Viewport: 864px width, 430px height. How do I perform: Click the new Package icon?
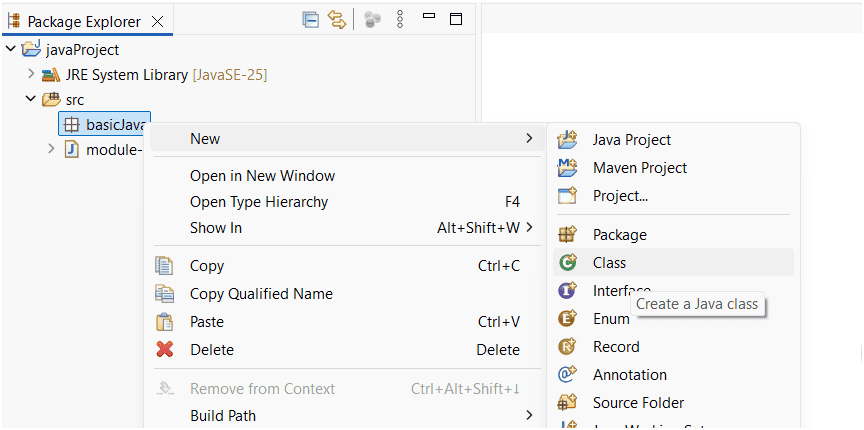pos(567,234)
